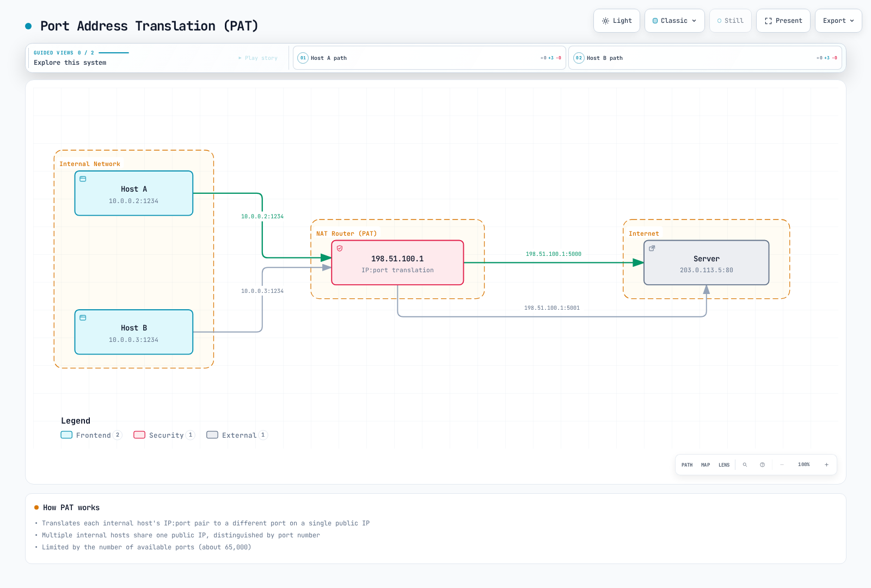Click the 100% zoom level value
The height and width of the screenshot is (588, 871).
(804, 465)
